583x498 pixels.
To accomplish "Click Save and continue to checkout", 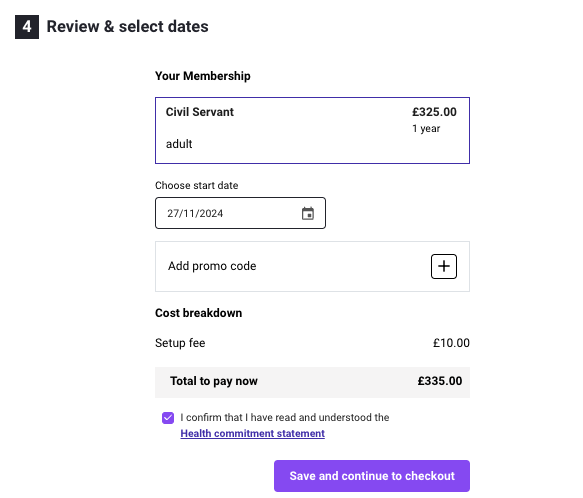I will tap(372, 476).
